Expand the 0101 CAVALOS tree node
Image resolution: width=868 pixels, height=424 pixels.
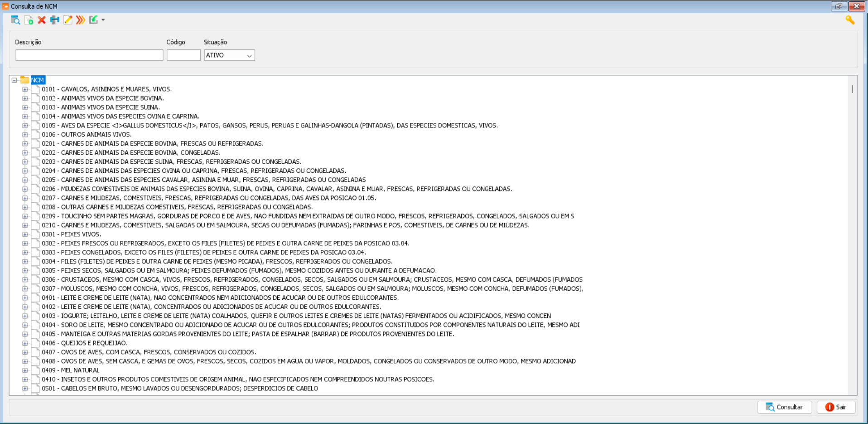pyautogui.click(x=25, y=89)
